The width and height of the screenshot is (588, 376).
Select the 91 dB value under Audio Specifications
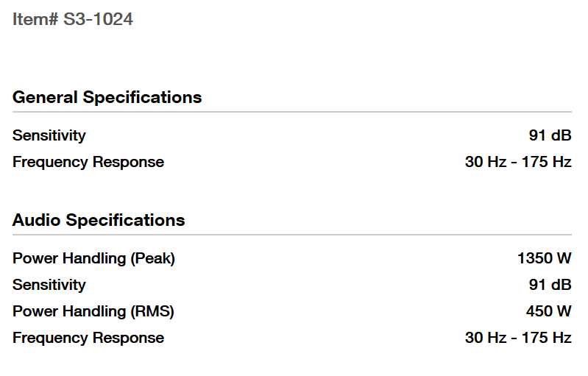550,285
